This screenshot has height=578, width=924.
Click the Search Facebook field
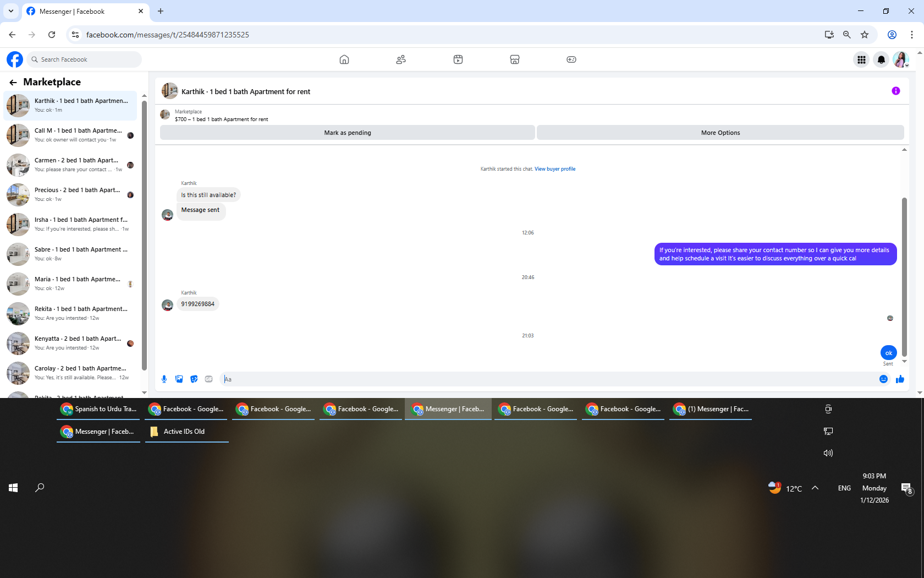[84, 59]
